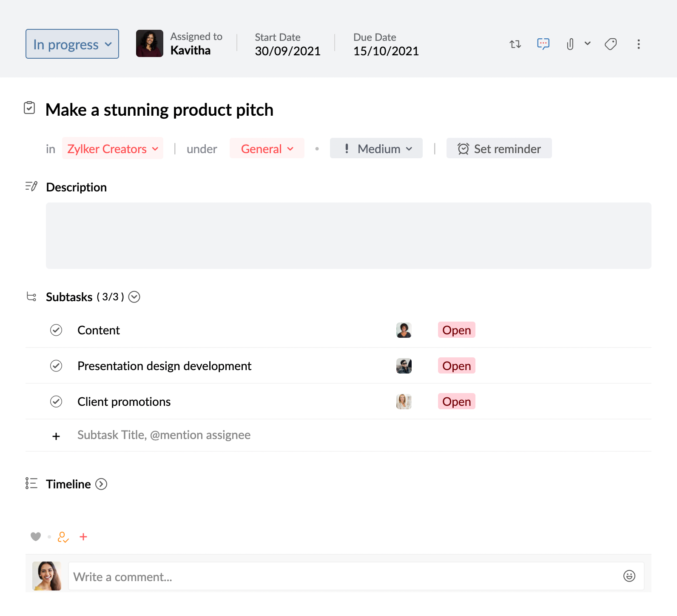Click Open status of Content subtask
This screenshot has height=616, width=677.
[456, 330]
